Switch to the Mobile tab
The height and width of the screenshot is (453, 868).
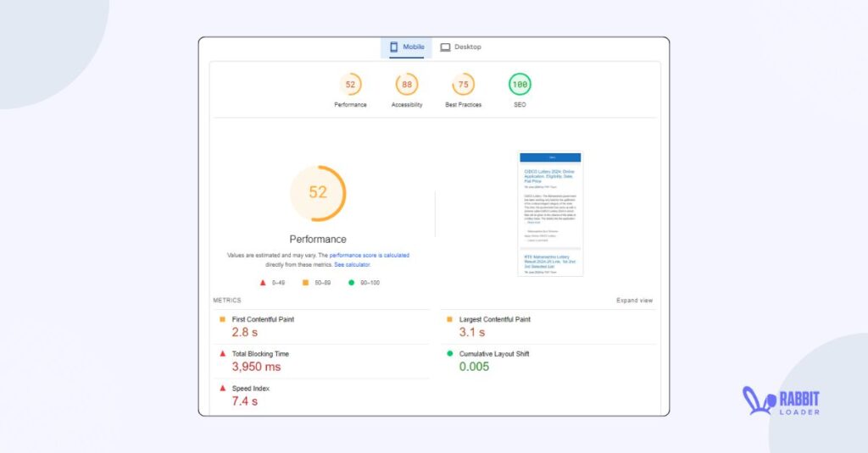[406, 47]
